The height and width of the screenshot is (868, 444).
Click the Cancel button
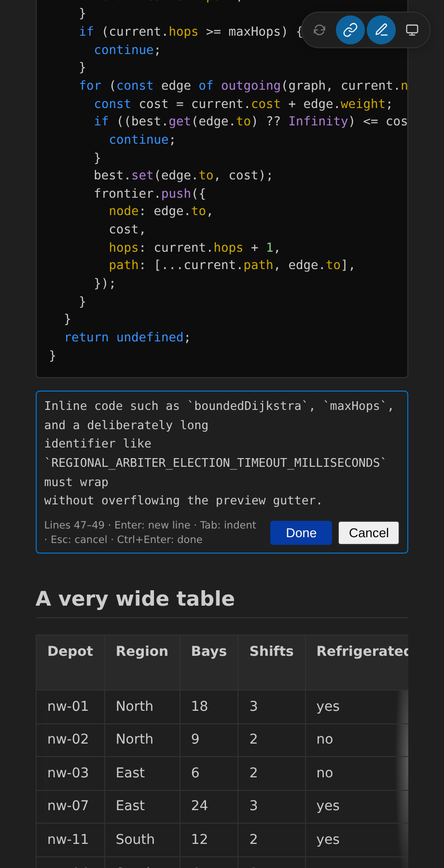click(369, 533)
